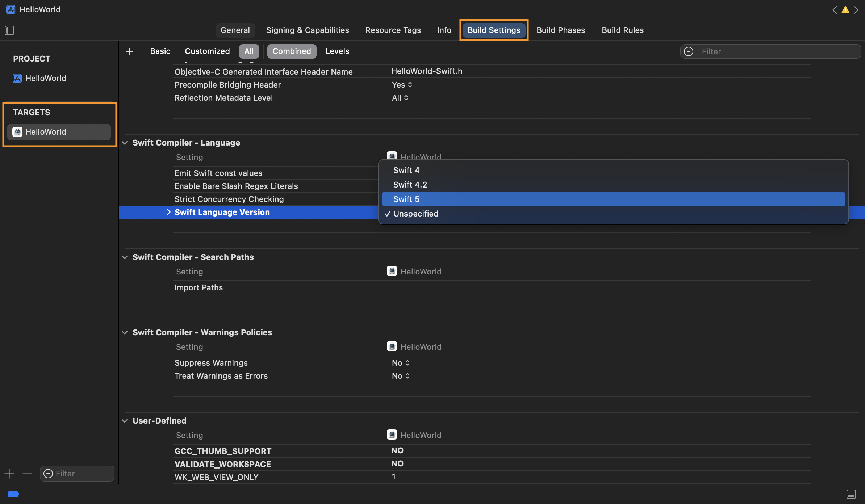Open the Suppress Warnings value dropdown
The width and height of the screenshot is (865, 504).
(x=401, y=363)
